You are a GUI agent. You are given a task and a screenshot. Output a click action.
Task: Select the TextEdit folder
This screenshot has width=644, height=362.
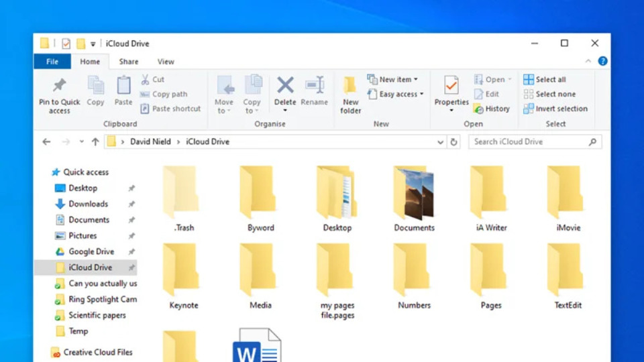tap(568, 276)
